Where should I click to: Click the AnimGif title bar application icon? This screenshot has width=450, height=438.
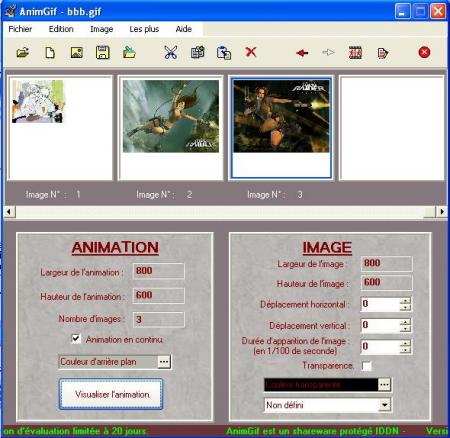pos(10,11)
